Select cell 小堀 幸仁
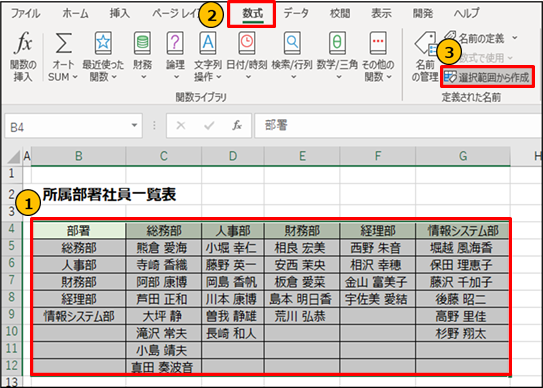The image size is (543, 388). click(233, 248)
